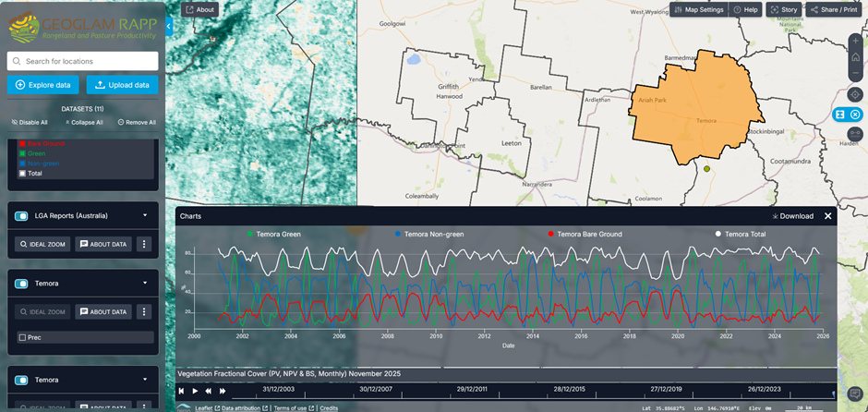Click the Help button
This screenshot has width=868, height=412.
click(x=745, y=9)
